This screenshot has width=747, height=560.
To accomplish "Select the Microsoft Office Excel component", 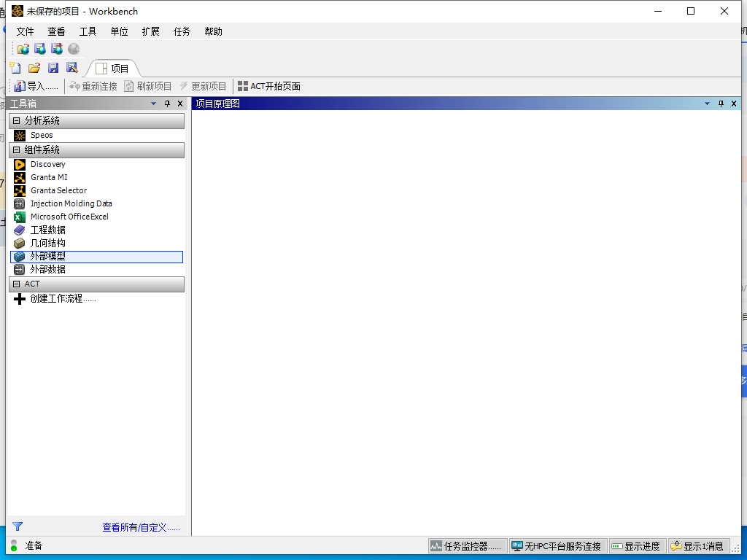I will [69, 217].
